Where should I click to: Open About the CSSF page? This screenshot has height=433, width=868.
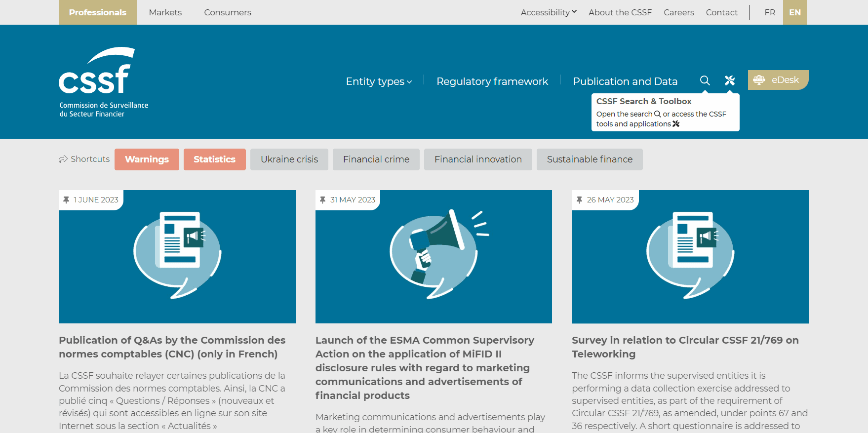(620, 12)
